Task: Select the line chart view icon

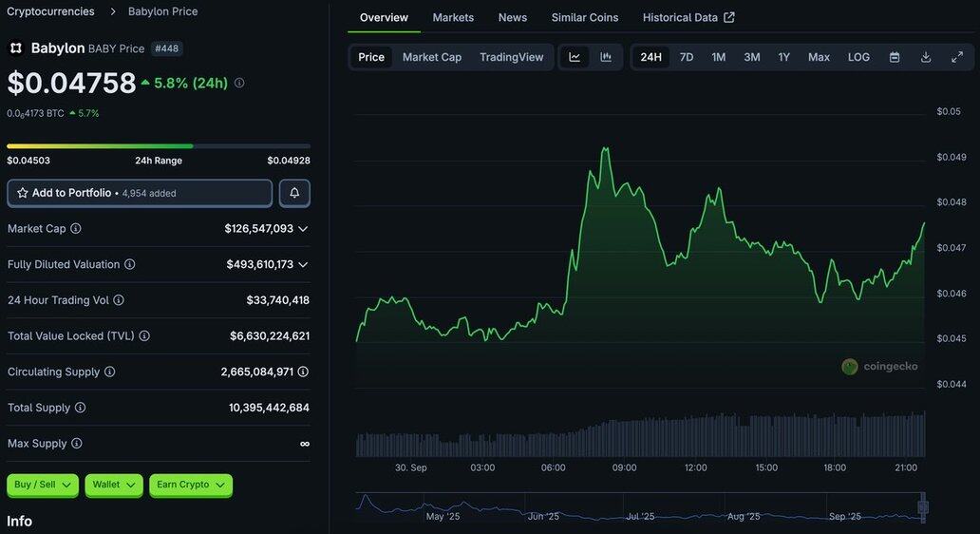Action: pyautogui.click(x=575, y=57)
